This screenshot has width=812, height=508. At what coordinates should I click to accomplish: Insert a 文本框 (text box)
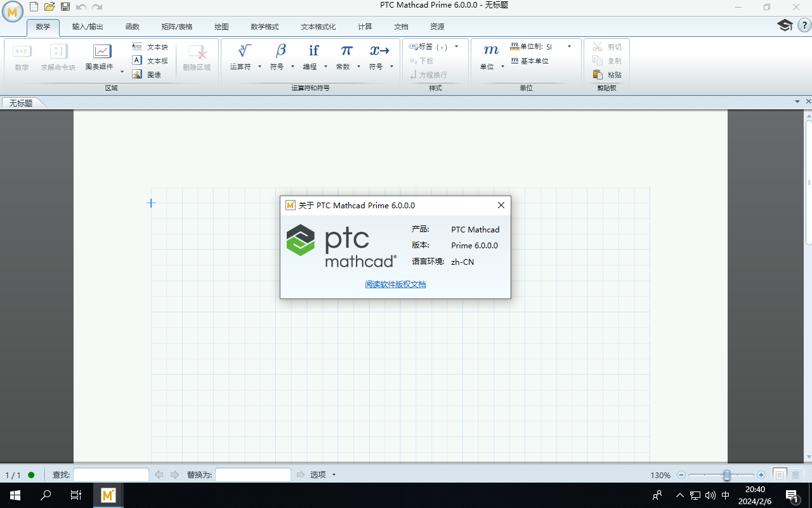pyautogui.click(x=151, y=60)
